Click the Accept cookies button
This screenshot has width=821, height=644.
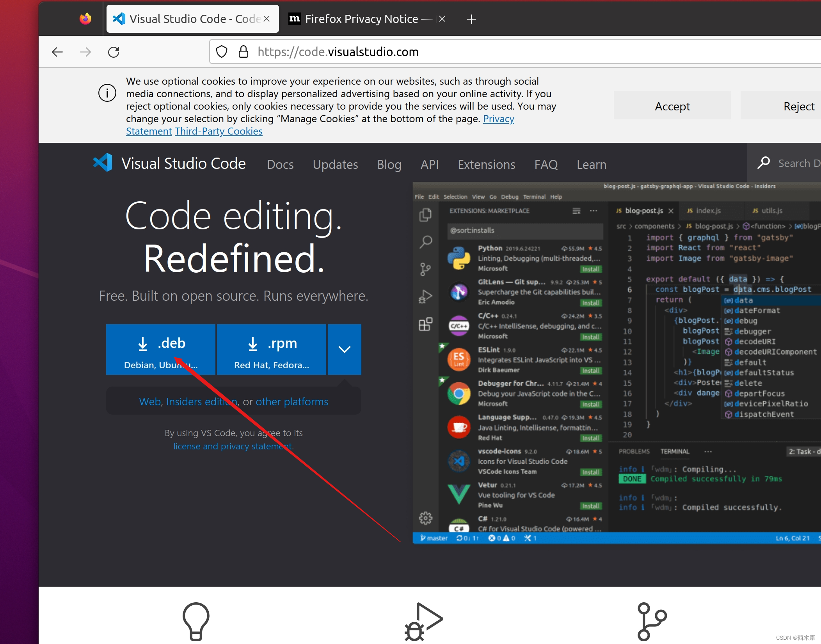point(671,106)
